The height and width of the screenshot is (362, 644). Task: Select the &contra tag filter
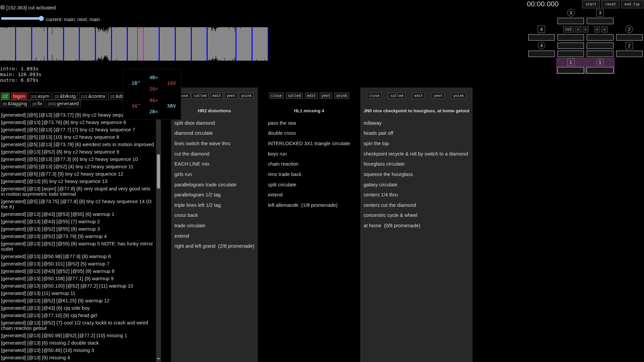point(93,96)
